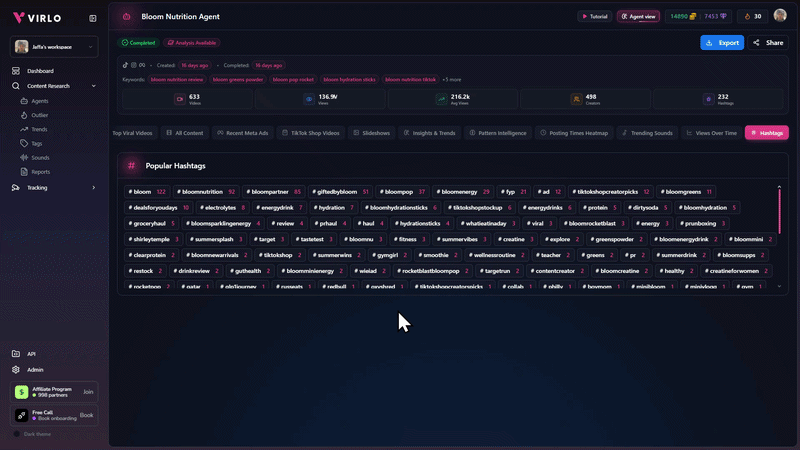Open Jaffa's workspace dropdown
Viewport: 800px width, 450px height.
pyautogui.click(x=54, y=47)
